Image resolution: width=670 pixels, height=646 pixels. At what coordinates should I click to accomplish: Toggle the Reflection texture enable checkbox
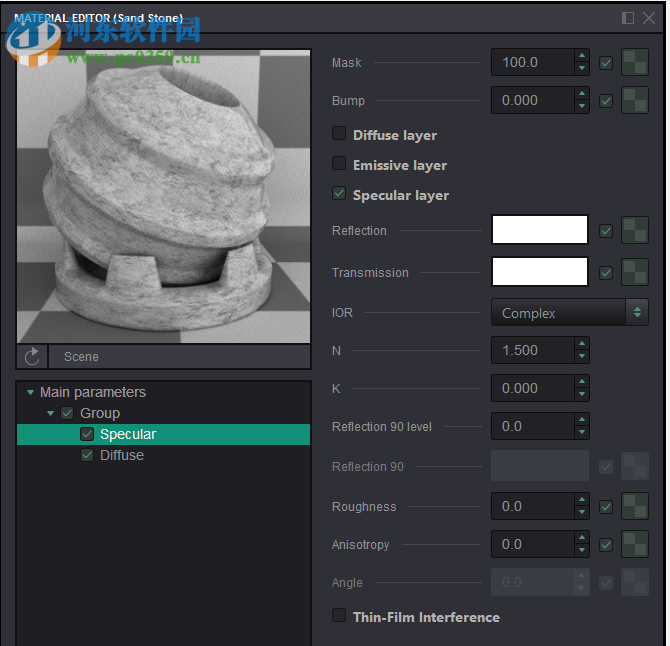point(605,231)
